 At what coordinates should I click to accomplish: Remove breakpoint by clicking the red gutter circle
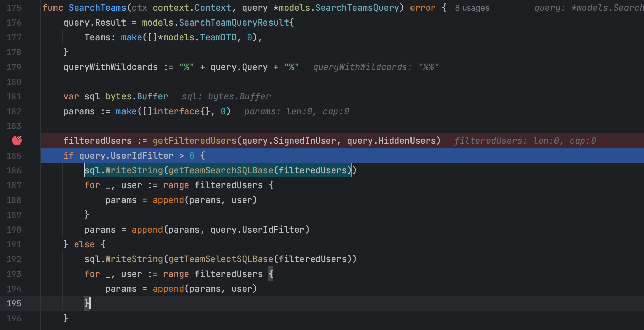coord(16,140)
